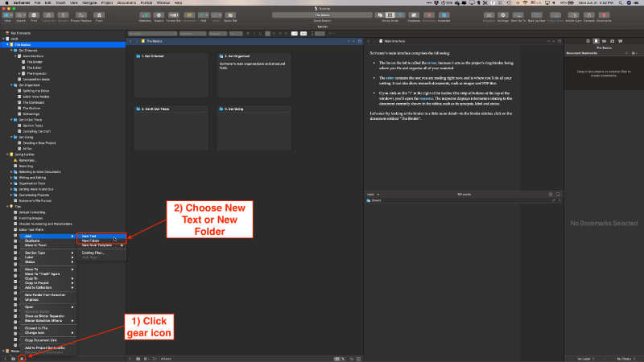Click the 'binder' link in the editor text
The width and height of the screenshot is (644, 362).
(431, 64)
